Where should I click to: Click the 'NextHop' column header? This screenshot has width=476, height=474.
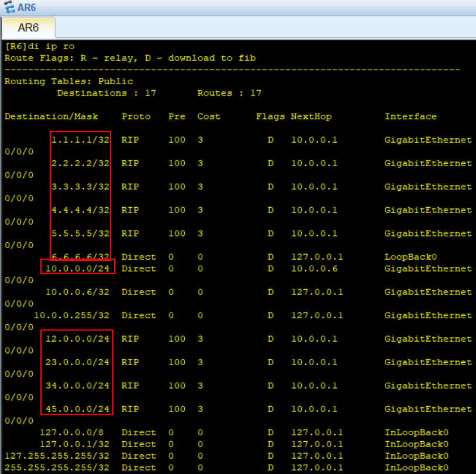point(311,116)
